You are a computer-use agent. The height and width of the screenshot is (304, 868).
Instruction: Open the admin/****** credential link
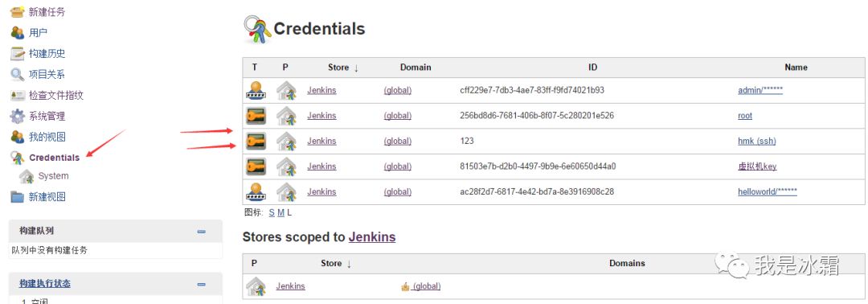pyautogui.click(x=760, y=90)
